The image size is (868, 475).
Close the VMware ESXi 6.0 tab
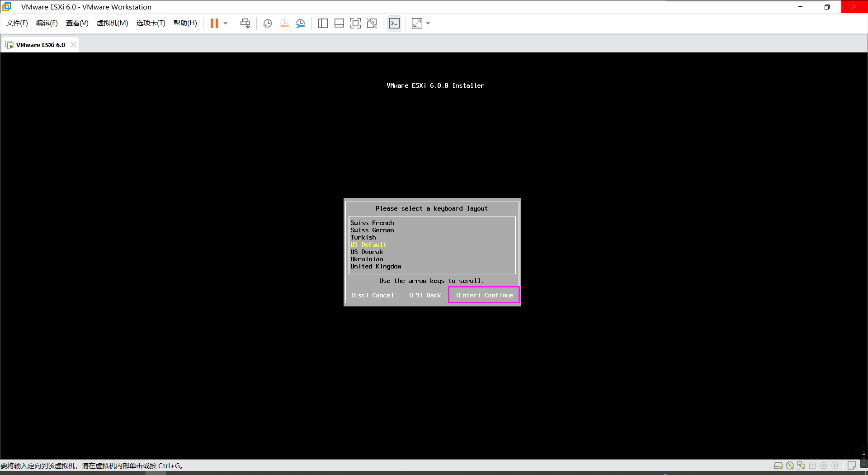point(73,45)
